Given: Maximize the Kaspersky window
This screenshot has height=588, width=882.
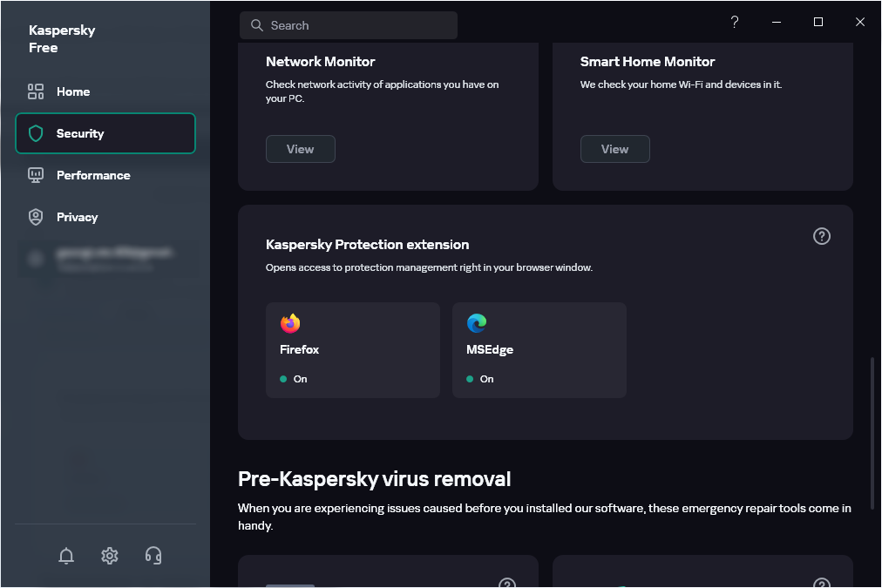Looking at the screenshot, I should pyautogui.click(x=818, y=22).
